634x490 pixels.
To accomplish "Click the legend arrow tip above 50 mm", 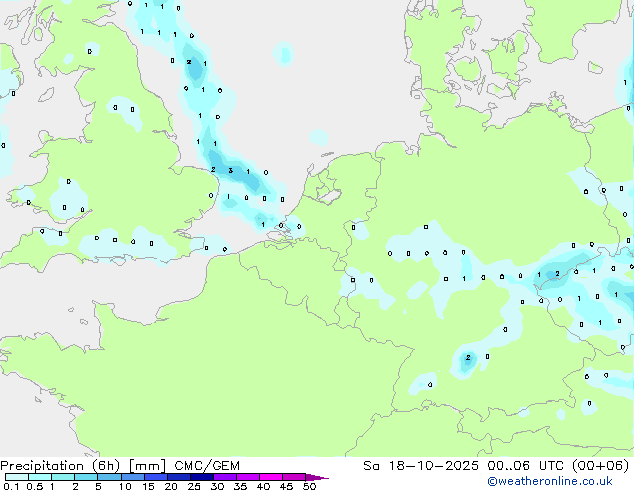I will click(x=317, y=477).
